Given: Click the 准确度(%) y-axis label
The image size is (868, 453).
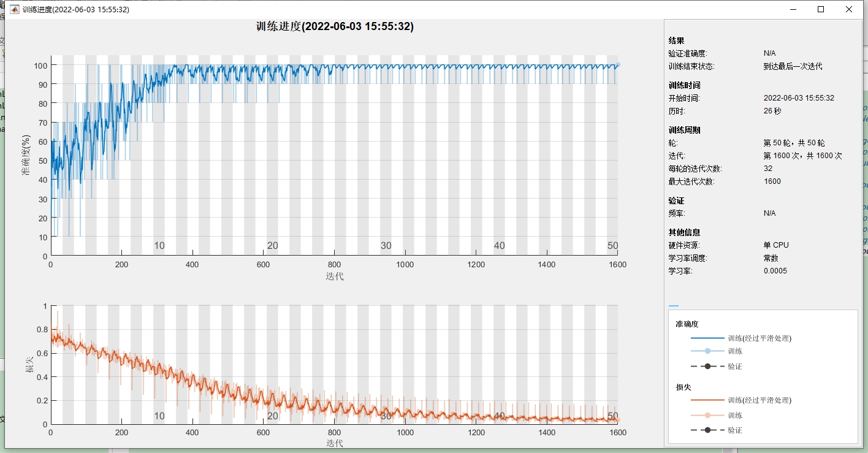Looking at the screenshot, I should pos(26,155).
